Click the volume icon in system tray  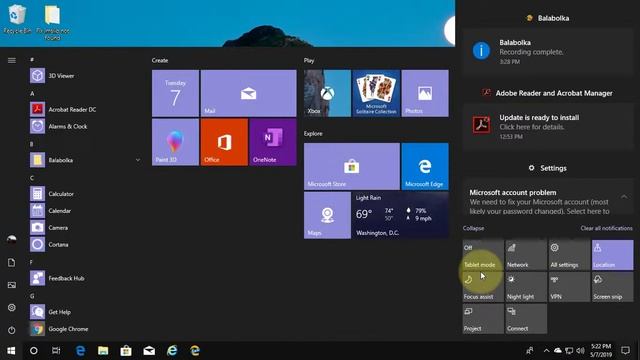[x=580, y=351]
